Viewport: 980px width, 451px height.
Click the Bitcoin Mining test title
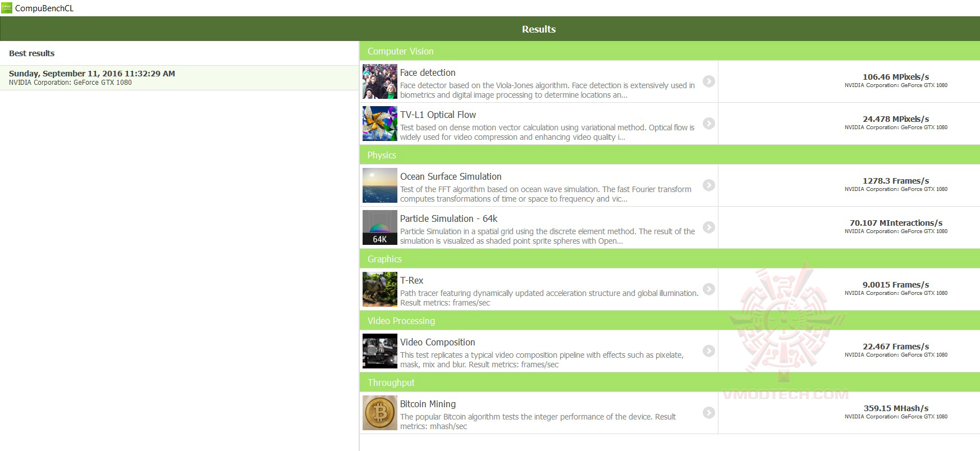coord(428,404)
